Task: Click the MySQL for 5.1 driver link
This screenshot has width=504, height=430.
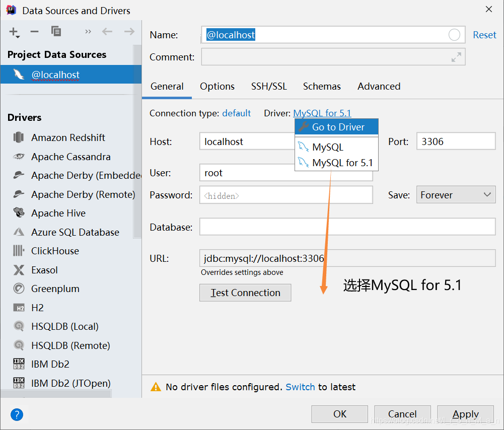Action: click(x=322, y=113)
